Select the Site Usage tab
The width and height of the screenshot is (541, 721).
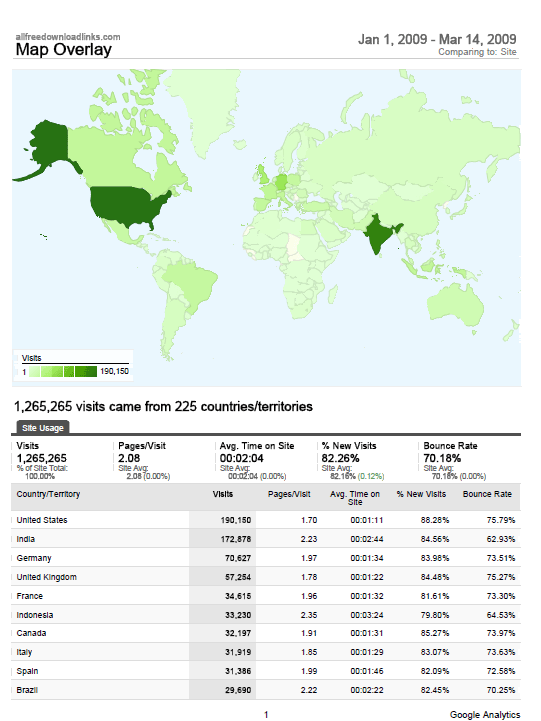pyautogui.click(x=43, y=428)
